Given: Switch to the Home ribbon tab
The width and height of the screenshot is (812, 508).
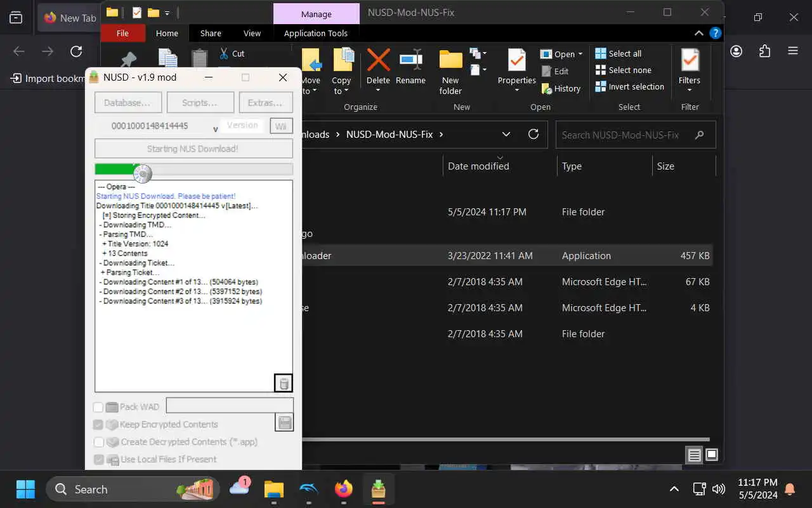Looking at the screenshot, I should 167,33.
